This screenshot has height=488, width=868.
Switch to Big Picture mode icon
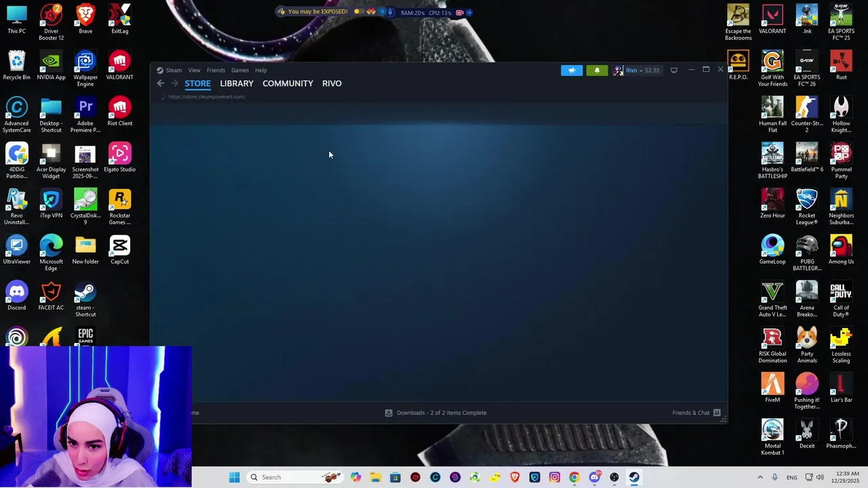673,70
